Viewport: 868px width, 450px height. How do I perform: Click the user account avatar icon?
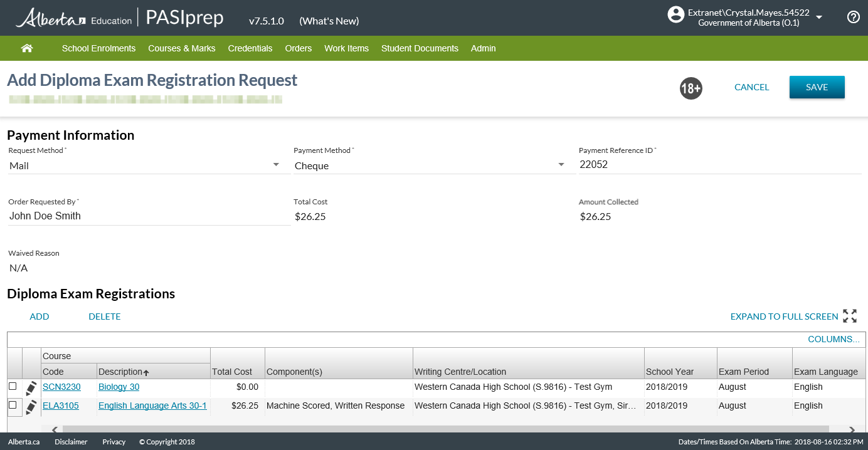(x=675, y=15)
